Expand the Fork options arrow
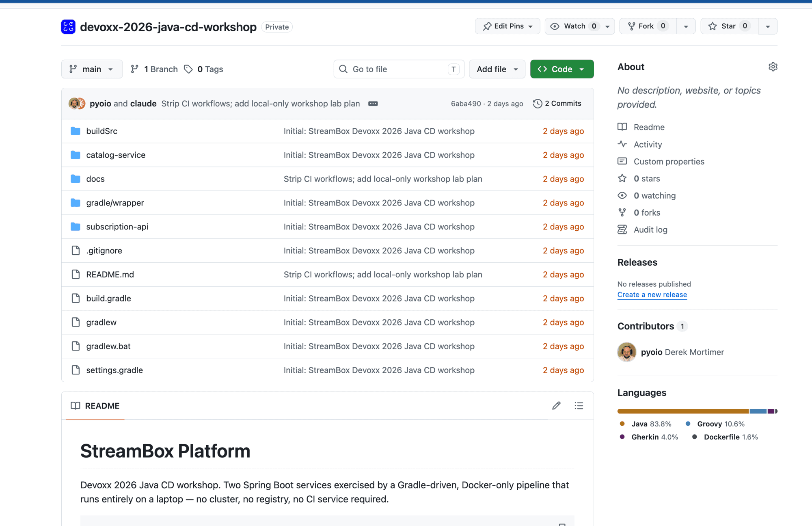The height and width of the screenshot is (526, 812). tap(686, 26)
